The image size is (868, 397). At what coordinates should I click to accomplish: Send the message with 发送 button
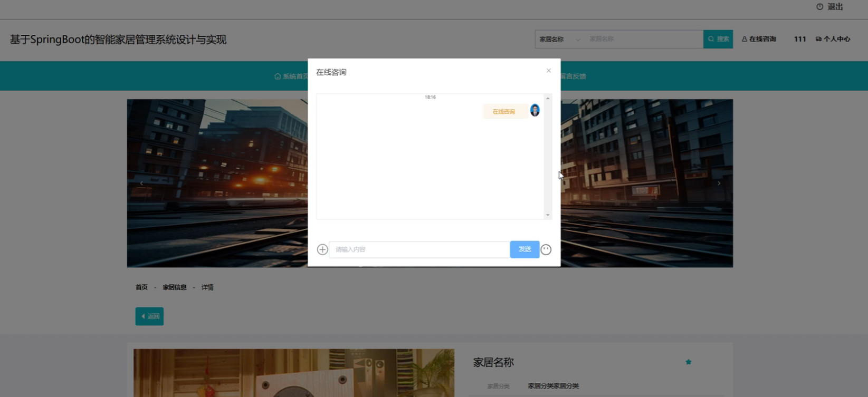click(524, 249)
